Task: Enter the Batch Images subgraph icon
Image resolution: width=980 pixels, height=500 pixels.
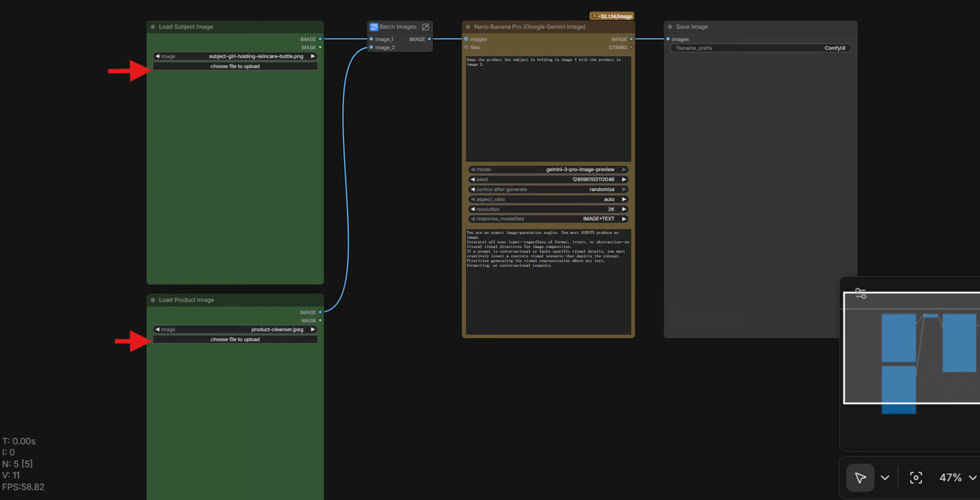Action: (426, 27)
